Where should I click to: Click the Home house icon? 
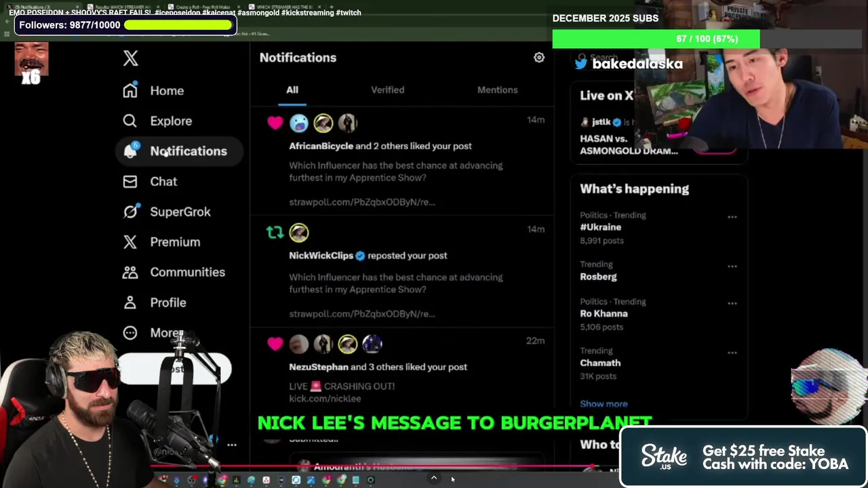pyautogui.click(x=130, y=90)
